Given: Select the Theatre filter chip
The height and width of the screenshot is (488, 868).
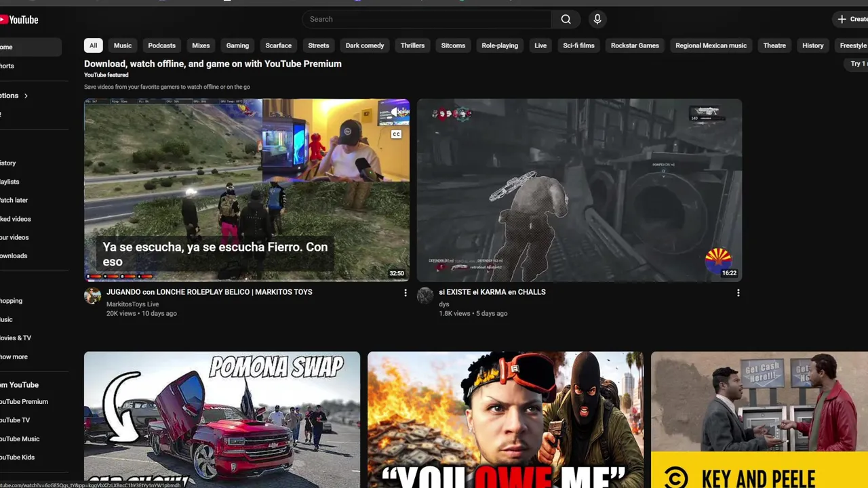Looking at the screenshot, I should point(774,45).
